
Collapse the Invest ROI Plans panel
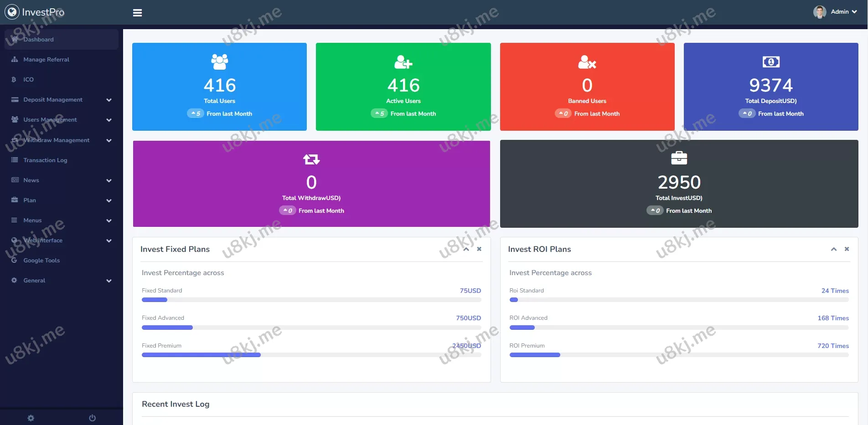(833, 249)
